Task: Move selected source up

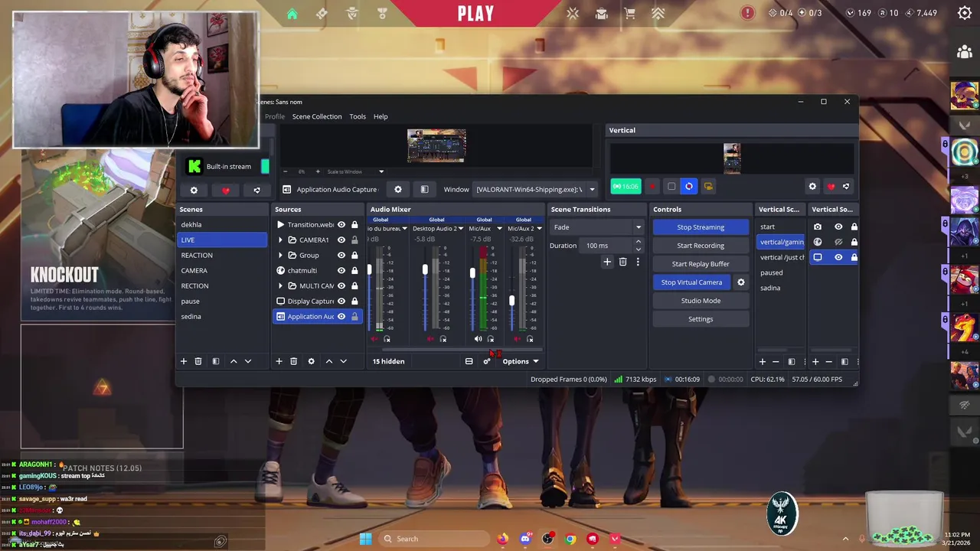Action: [329, 361]
